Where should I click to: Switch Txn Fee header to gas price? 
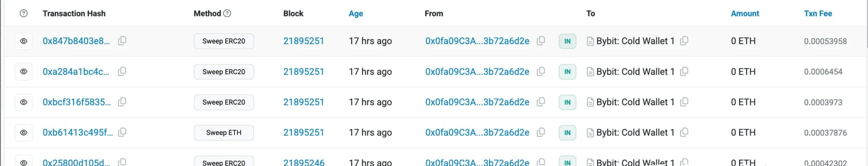pyautogui.click(x=818, y=14)
